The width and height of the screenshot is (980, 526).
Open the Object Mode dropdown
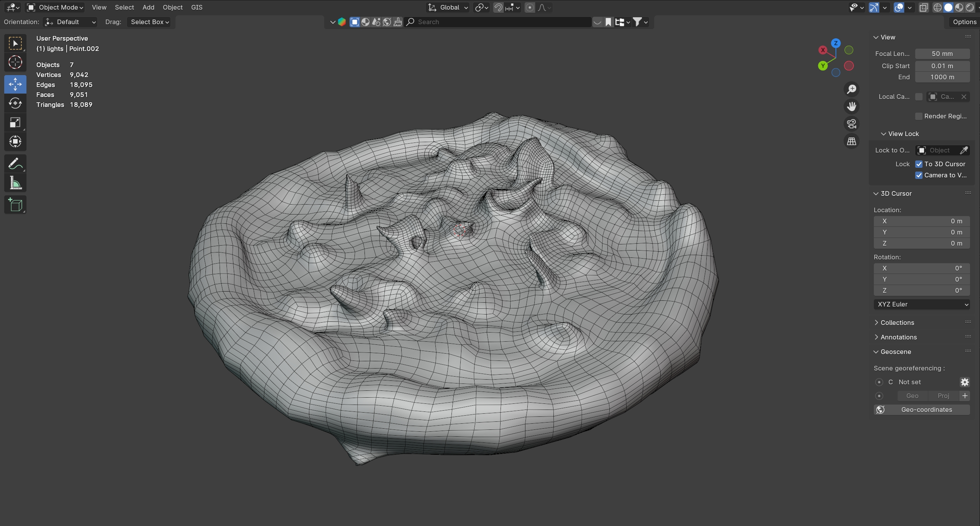click(x=56, y=7)
